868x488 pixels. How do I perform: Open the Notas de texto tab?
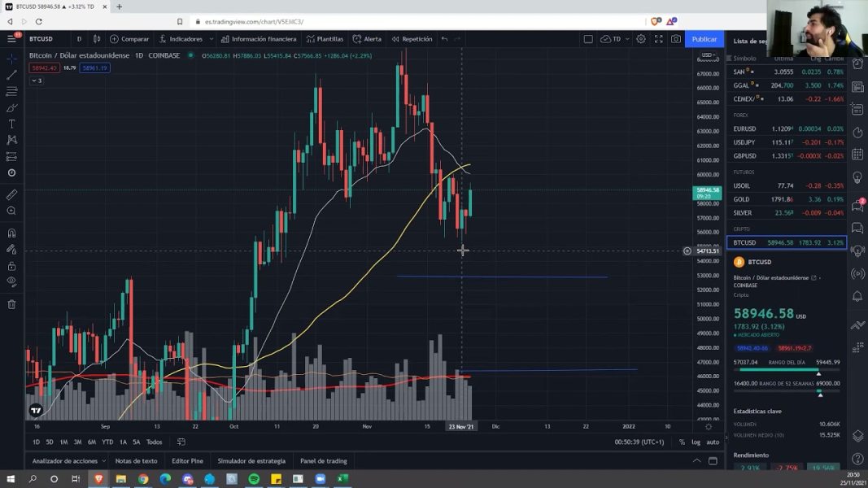coord(136,461)
